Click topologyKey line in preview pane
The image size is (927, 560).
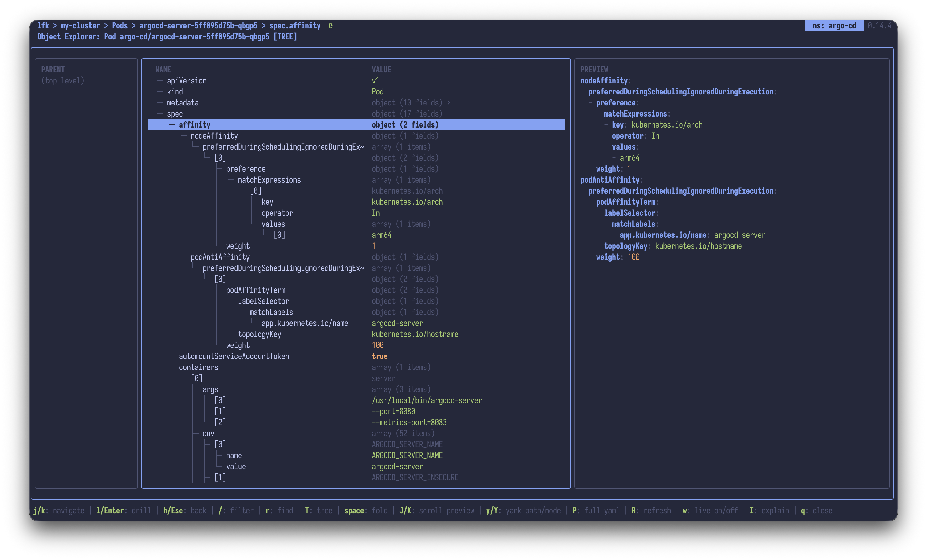coord(673,246)
